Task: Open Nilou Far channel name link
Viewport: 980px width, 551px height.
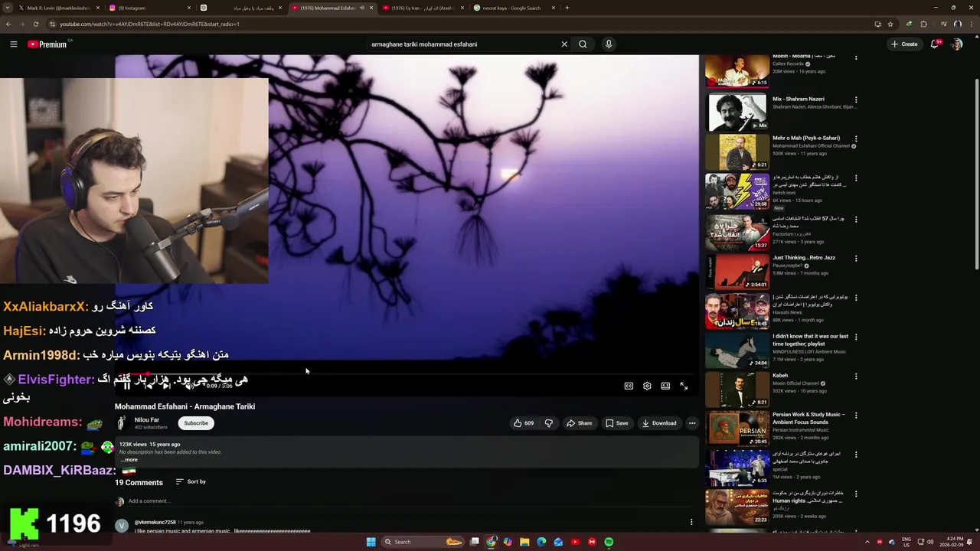Action: (147, 419)
